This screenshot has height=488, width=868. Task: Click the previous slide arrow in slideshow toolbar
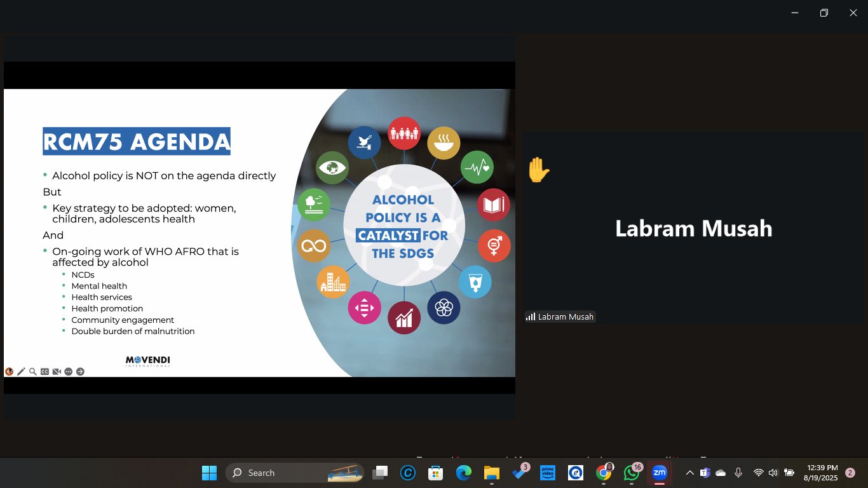tap(9, 372)
